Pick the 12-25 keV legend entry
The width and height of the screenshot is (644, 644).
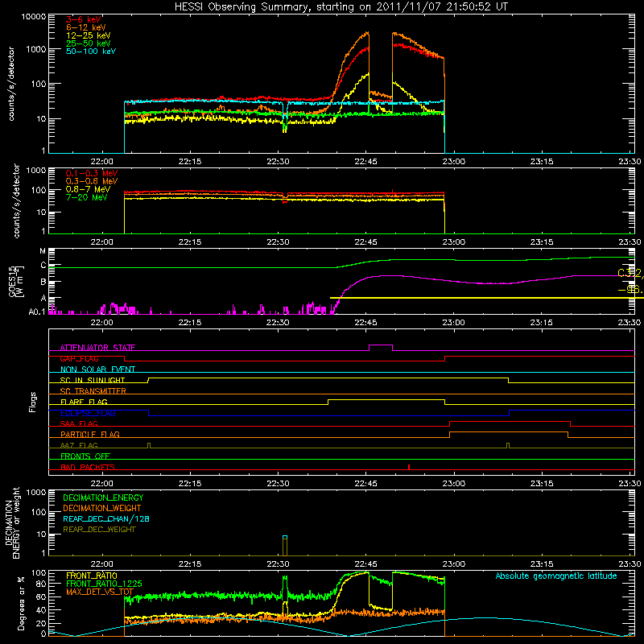pos(89,35)
